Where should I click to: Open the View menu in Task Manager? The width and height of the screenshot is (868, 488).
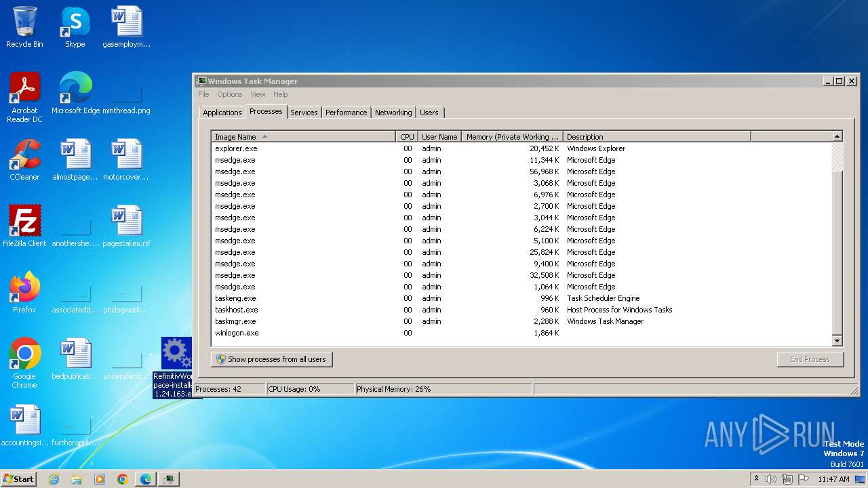[258, 94]
